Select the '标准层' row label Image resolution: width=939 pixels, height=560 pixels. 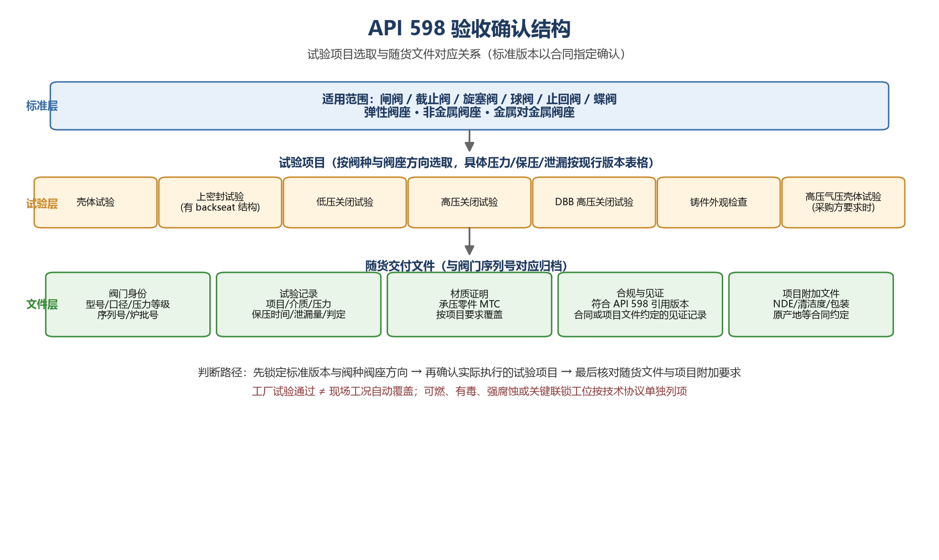point(42,106)
